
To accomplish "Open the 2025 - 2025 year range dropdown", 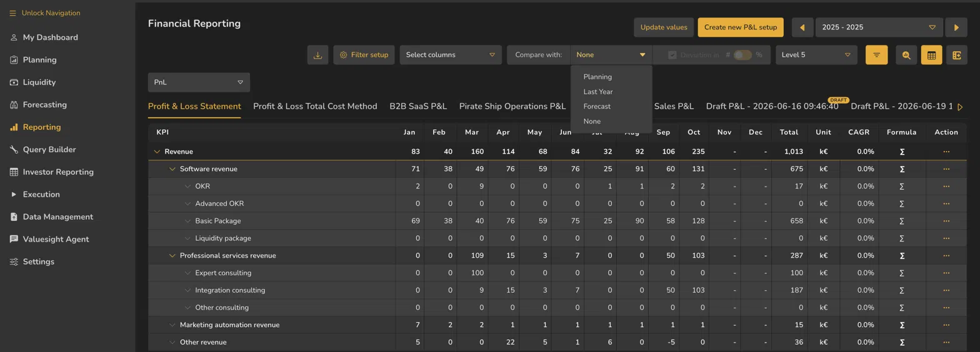I will [x=880, y=27].
